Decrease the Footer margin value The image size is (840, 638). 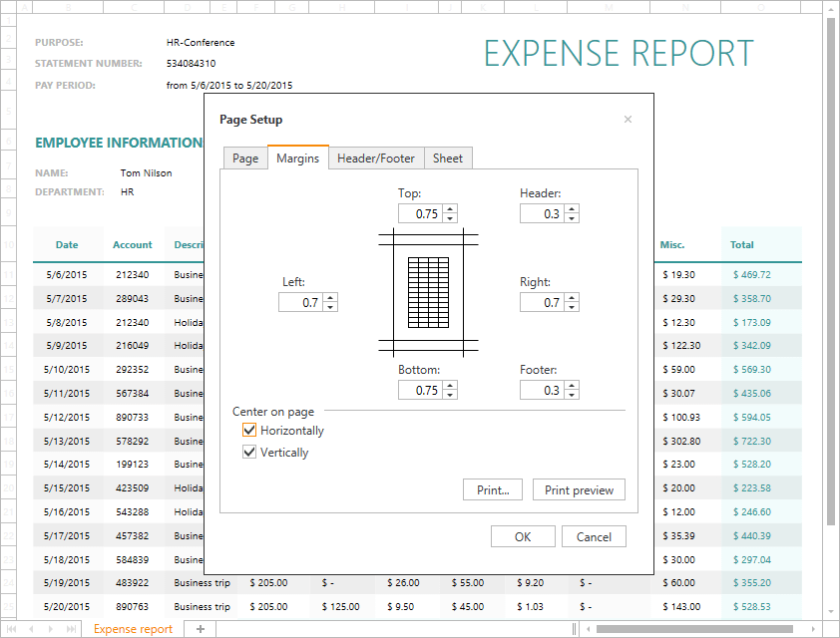(x=572, y=395)
